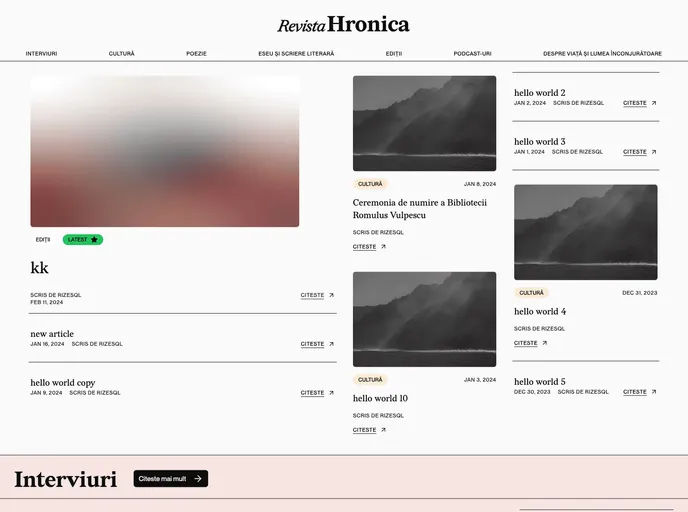Click arrow icon beside 'new article' Citeste
Screen dimensions: 688x512
(x=332, y=344)
